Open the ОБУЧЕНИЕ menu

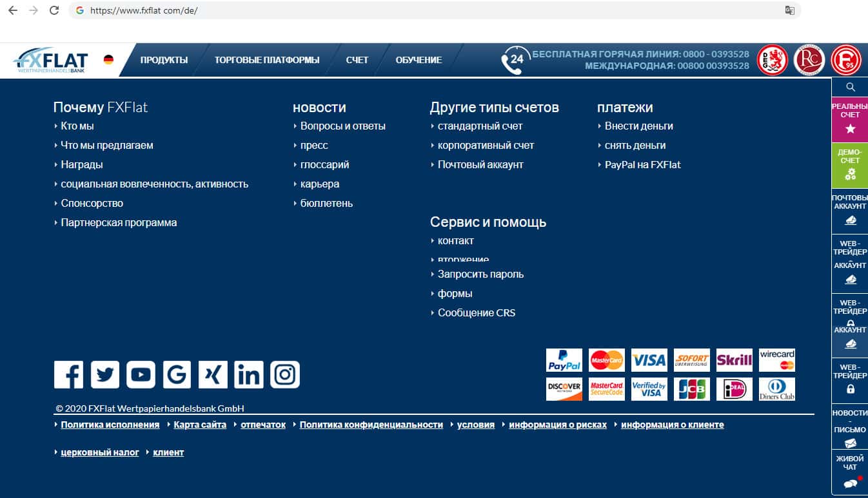tap(419, 60)
